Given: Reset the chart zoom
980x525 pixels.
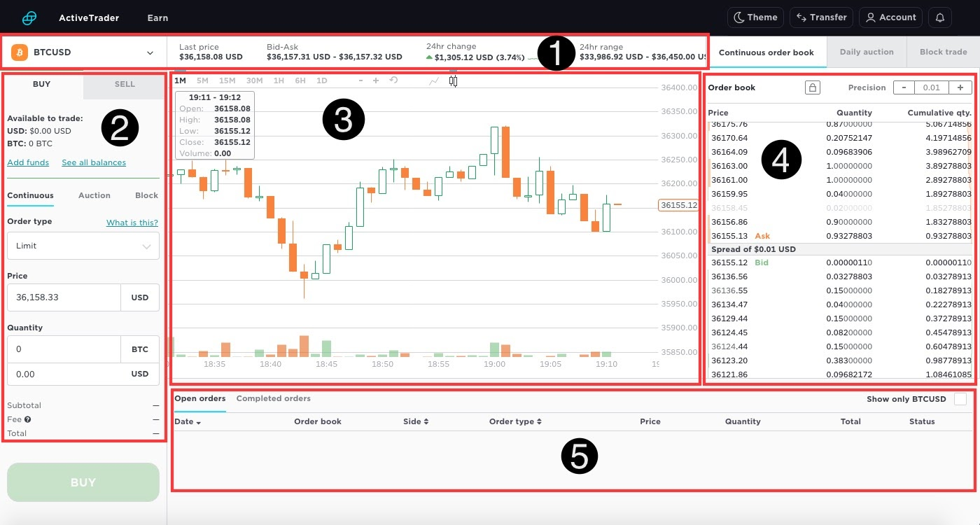Looking at the screenshot, I should 393,80.
